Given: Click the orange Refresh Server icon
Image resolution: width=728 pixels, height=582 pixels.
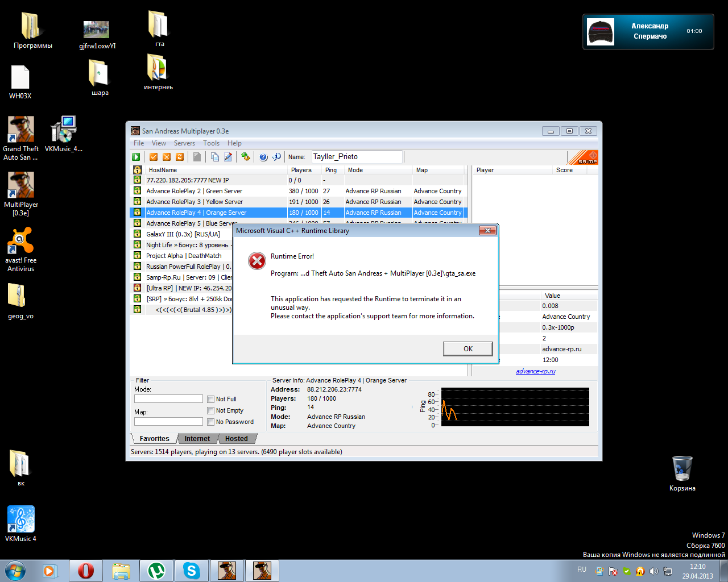Looking at the screenshot, I should (x=180, y=157).
